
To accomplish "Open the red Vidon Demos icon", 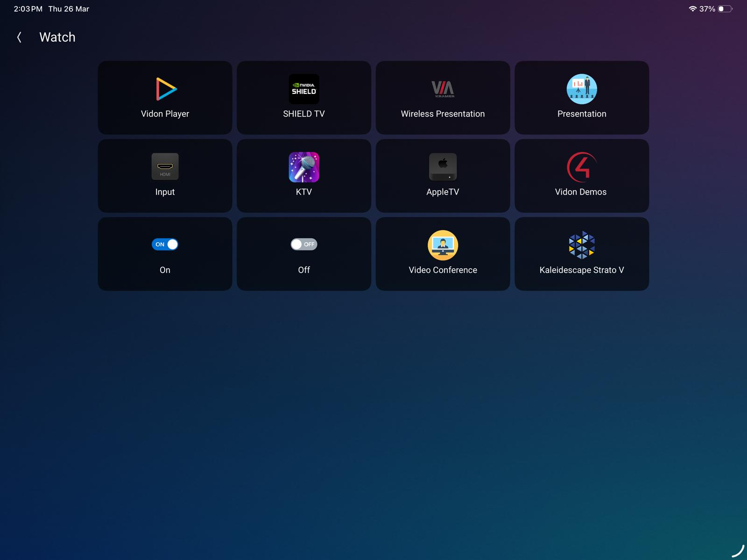I will pos(582,167).
